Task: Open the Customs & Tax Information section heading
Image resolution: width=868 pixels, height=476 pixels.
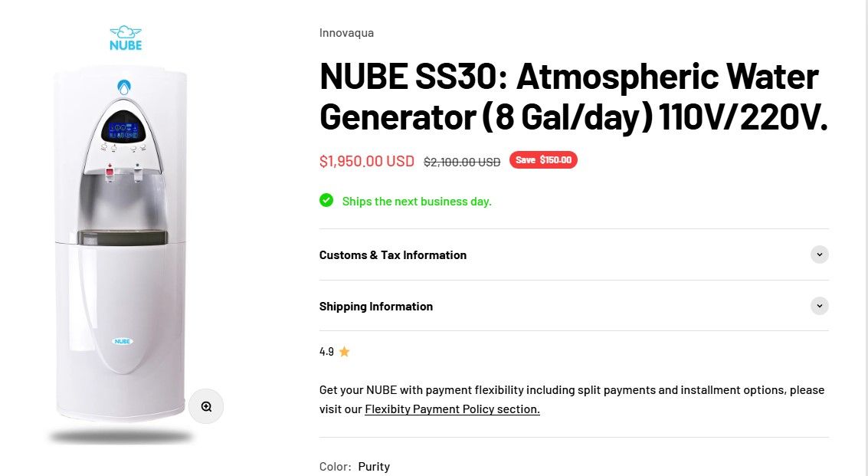Action: pyautogui.click(x=393, y=255)
